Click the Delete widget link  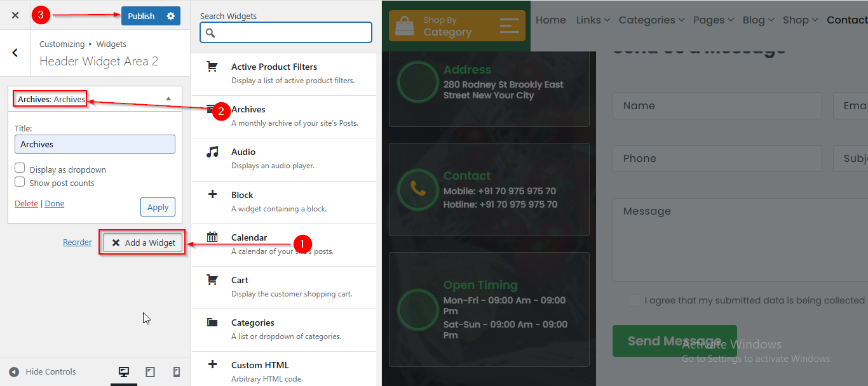pos(26,204)
